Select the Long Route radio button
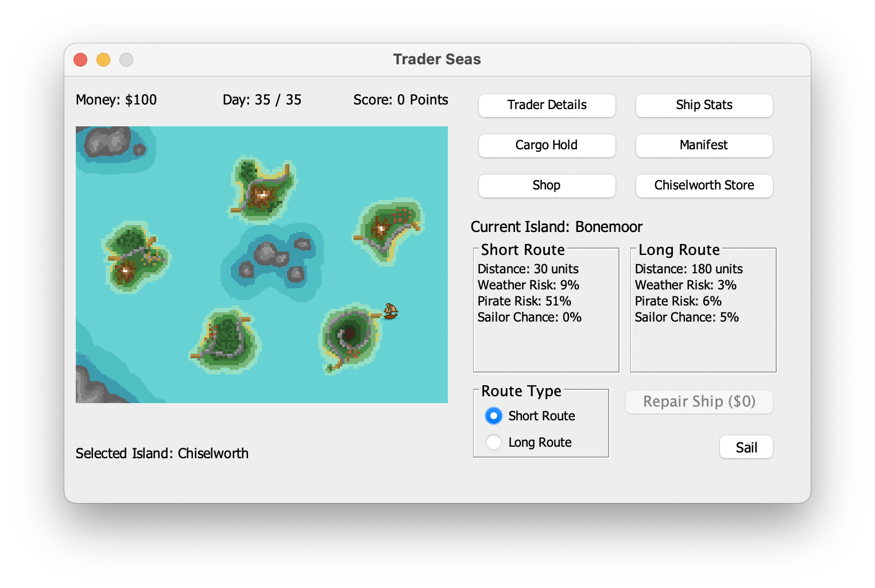The width and height of the screenshot is (875, 588). [493, 442]
